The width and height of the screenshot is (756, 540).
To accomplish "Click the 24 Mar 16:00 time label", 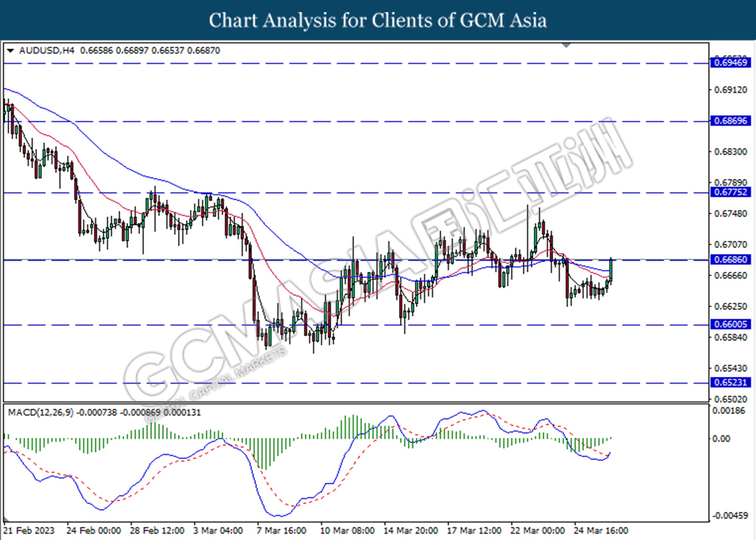I will (x=601, y=531).
